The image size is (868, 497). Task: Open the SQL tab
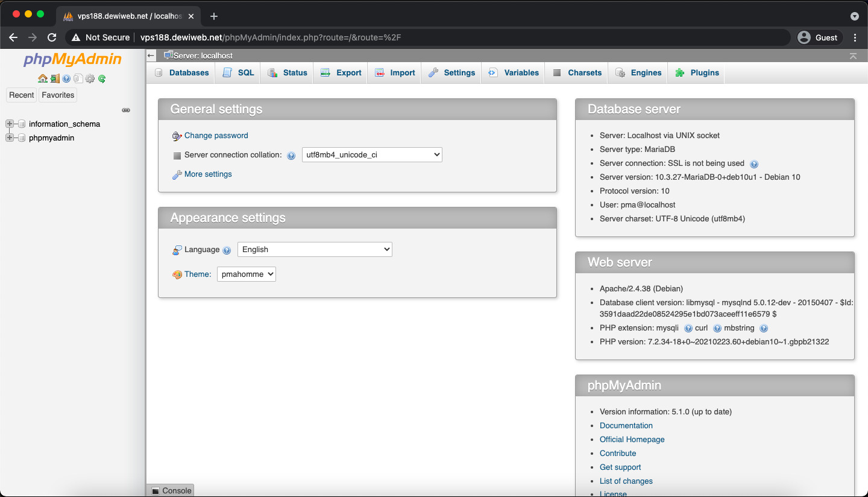[239, 73]
